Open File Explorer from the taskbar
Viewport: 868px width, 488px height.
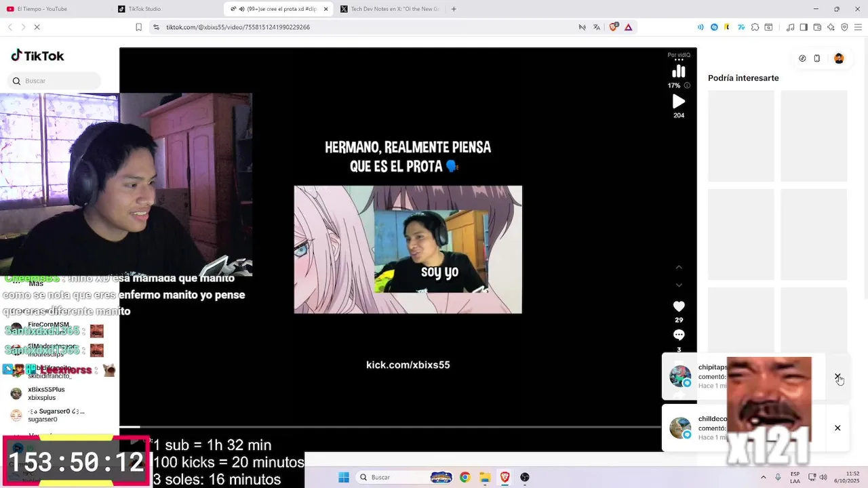485,477
